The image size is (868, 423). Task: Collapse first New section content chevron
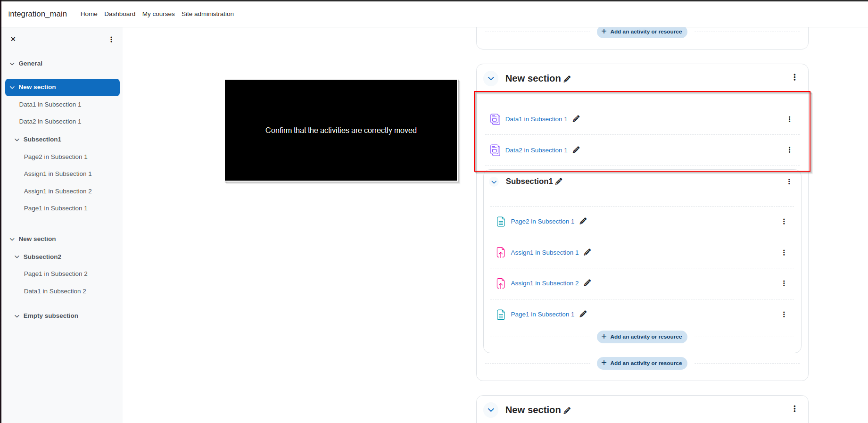(491, 79)
